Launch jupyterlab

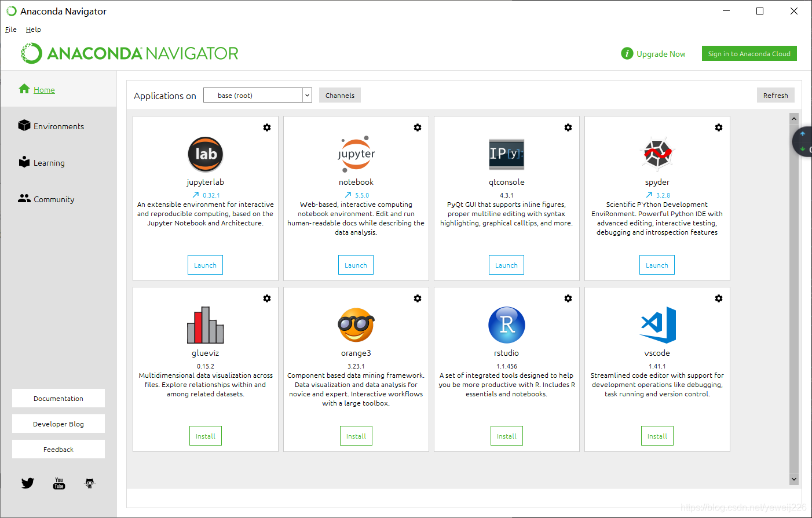(x=205, y=265)
